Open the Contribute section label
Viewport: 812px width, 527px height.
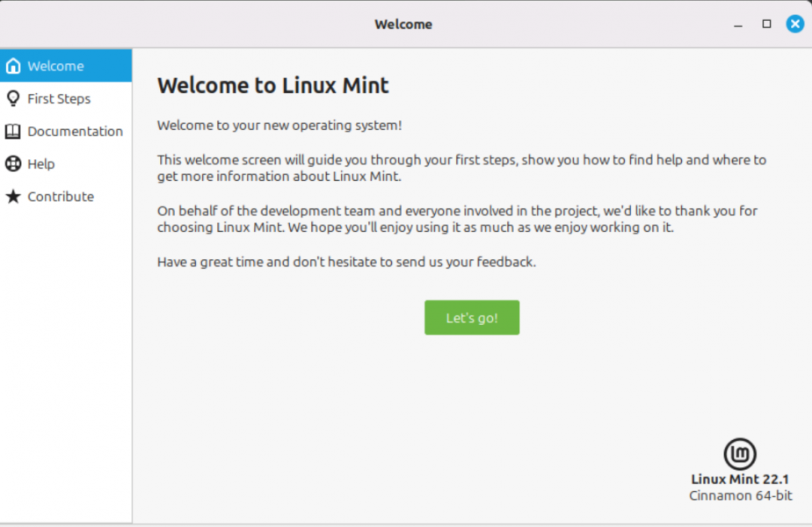[x=61, y=197]
